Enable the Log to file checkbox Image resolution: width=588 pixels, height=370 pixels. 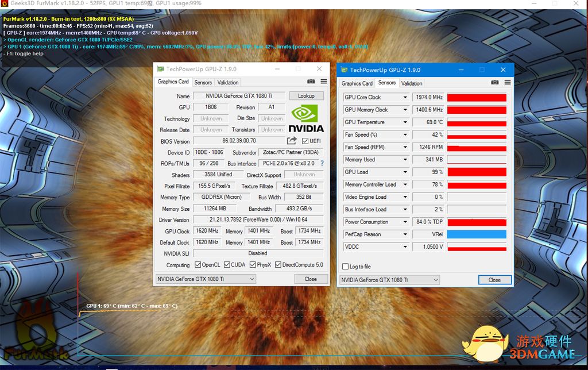345,267
